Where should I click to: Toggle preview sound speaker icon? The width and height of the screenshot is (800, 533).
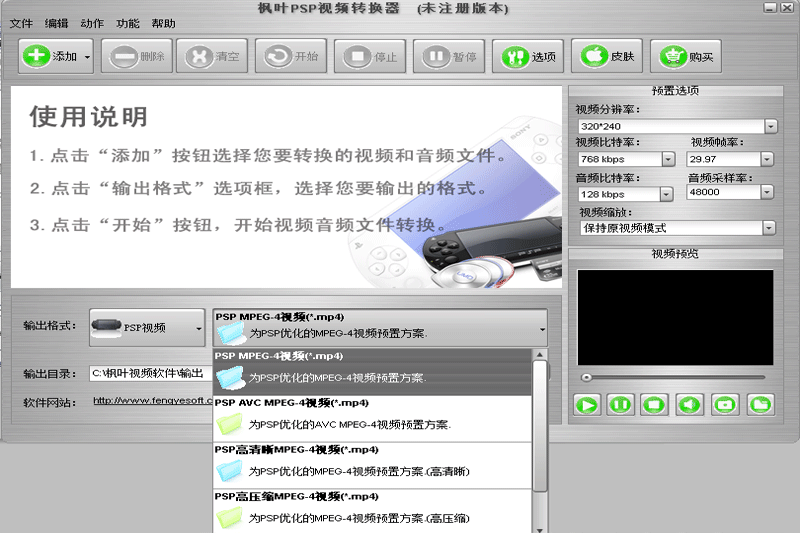coord(689,405)
